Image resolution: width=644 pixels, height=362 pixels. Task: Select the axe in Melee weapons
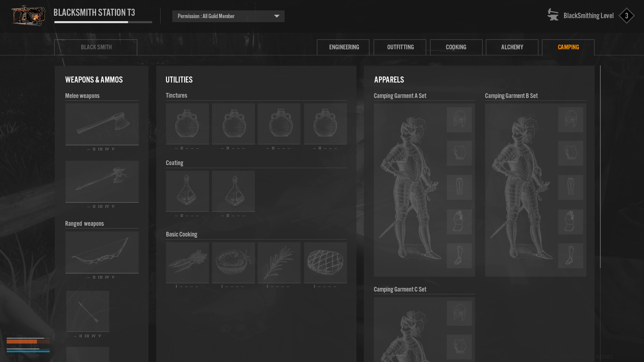pos(102,124)
